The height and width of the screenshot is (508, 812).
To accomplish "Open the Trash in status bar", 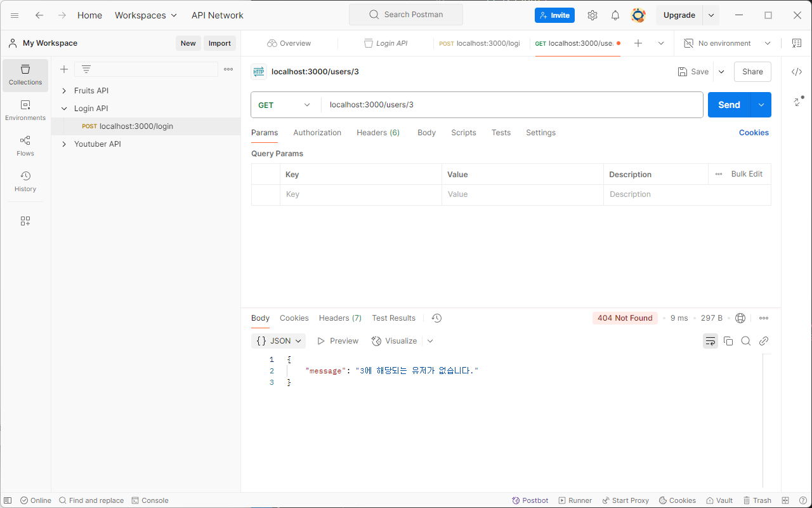I will [757, 500].
